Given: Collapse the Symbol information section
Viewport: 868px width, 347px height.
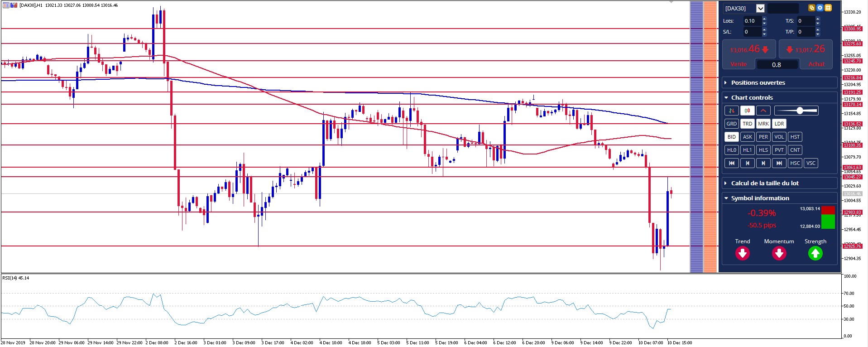Looking at the screenshot, I should 760,198.
